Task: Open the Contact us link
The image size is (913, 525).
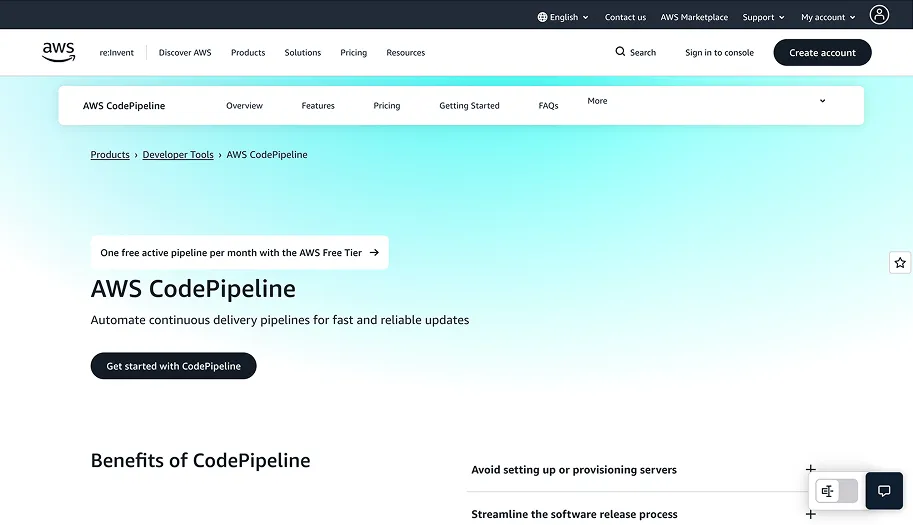Action: pyautogui.click(x=625, y=17)
